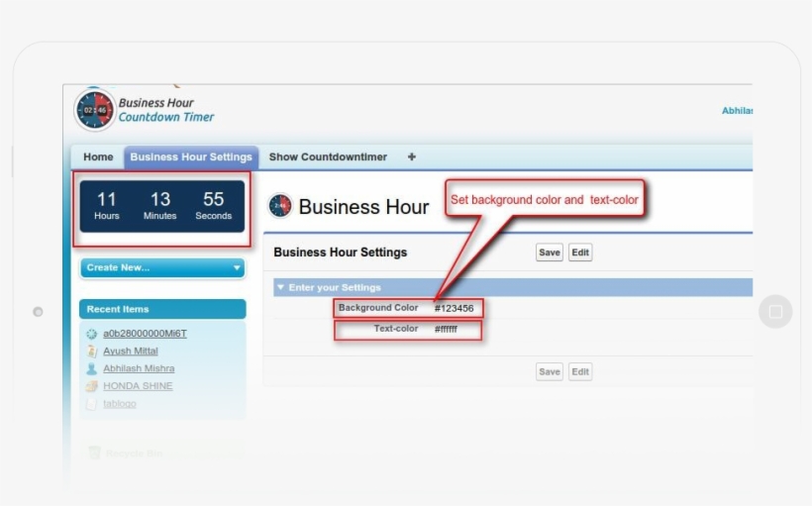812x506 pixels.
Task: Open the Create New... dropdown
Action: [x=162, y=267]
